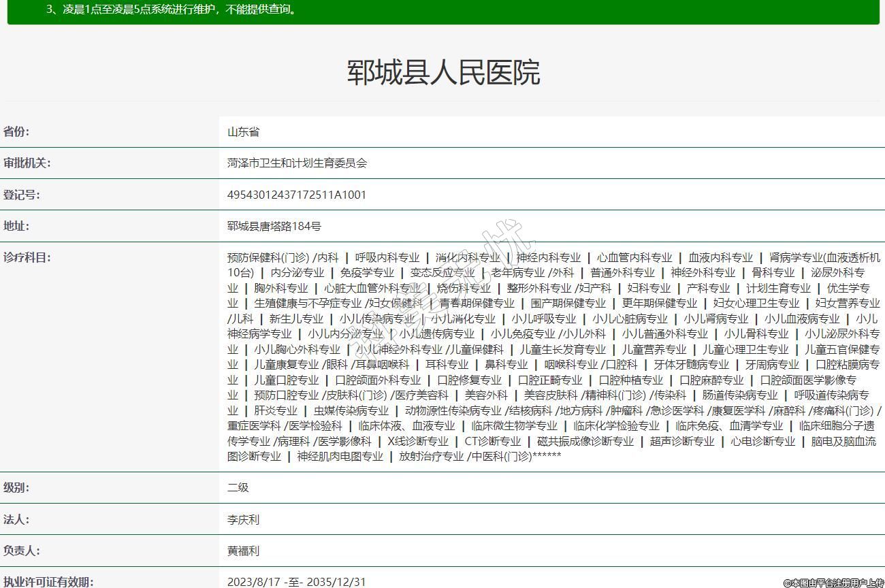Image resolution: width=885 pixels, height=588 pixels.
Task: Click the hospital title 郓城县人民医院
Action: point(443,73)
